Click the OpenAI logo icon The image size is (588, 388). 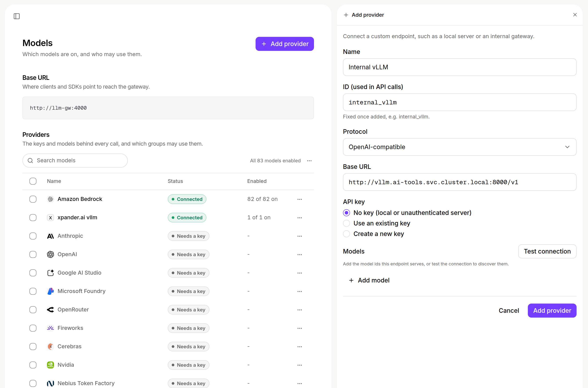51,254
